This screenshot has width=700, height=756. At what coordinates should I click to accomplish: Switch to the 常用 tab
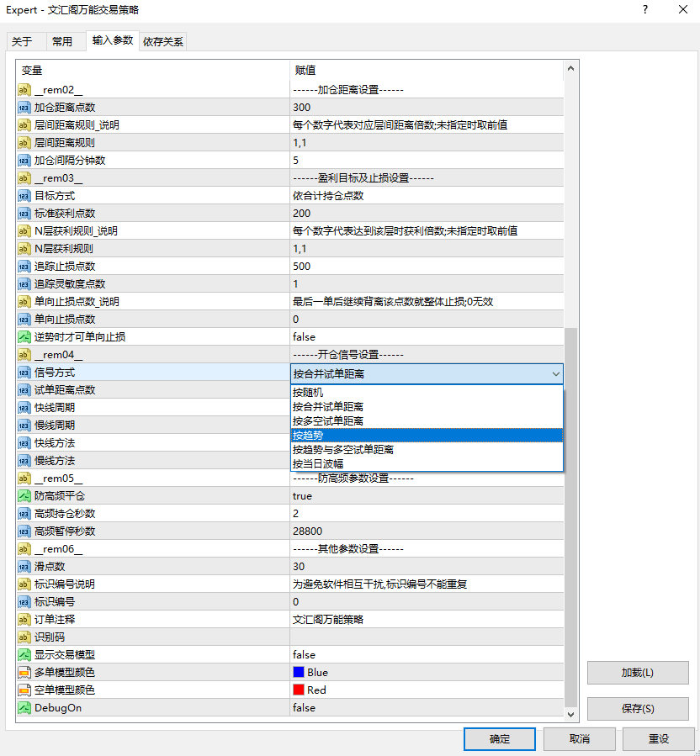(64, 40)
